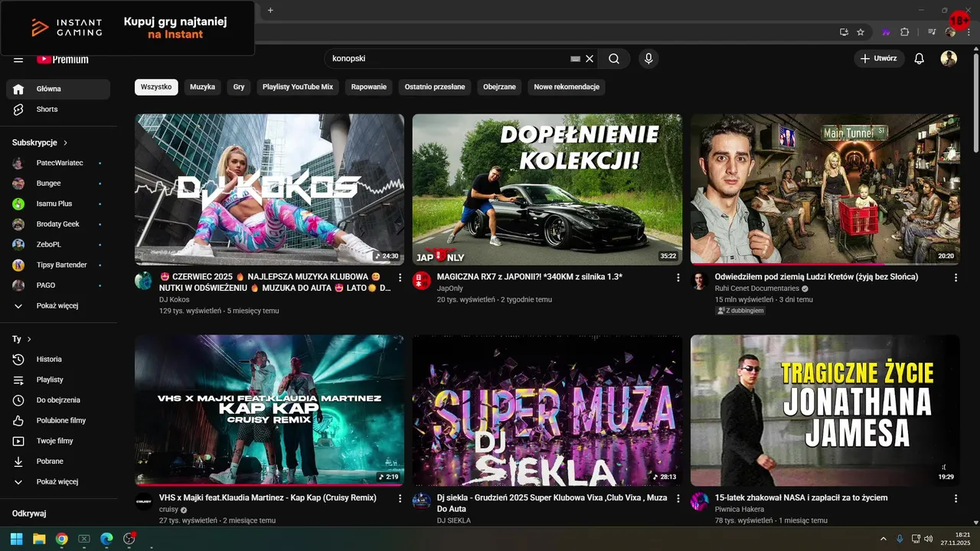Open Polubione filmy in the sidebar
This screenshot has width=980, height=551.
coord(58,420)
